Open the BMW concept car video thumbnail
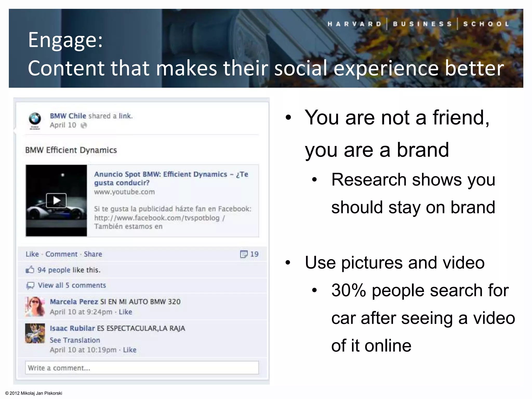 click(56, 201)
